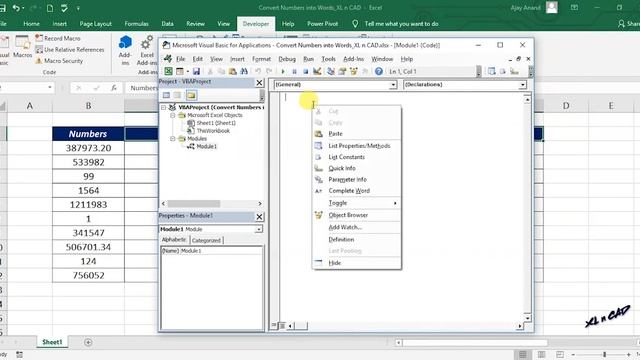Click the Paste icon in VBA toolbar
Viewport: 640px width, 360px height.
[233, 71]
